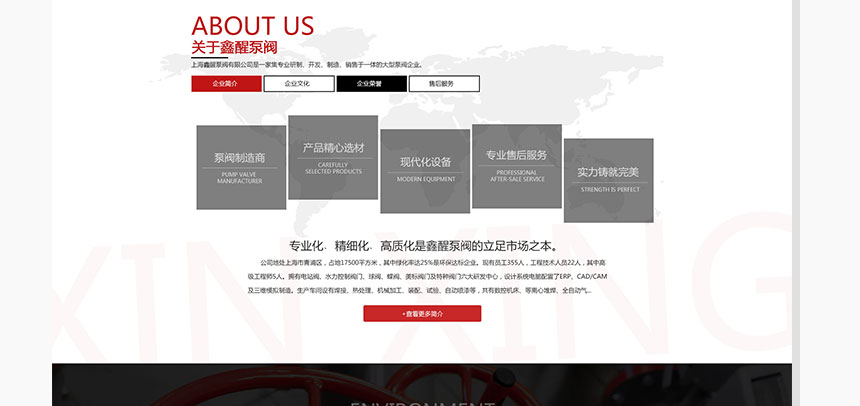Click the ABOUT US heading

pyautogui.click(x=253, y=26)
